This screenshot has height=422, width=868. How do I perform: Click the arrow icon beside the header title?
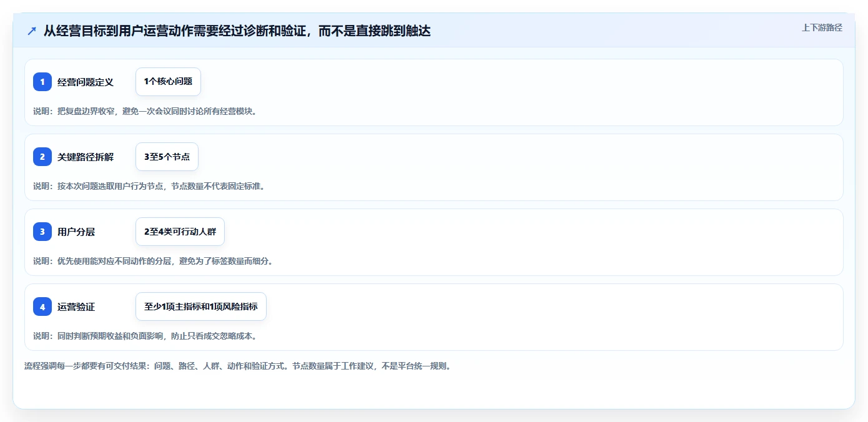(32, 31)
